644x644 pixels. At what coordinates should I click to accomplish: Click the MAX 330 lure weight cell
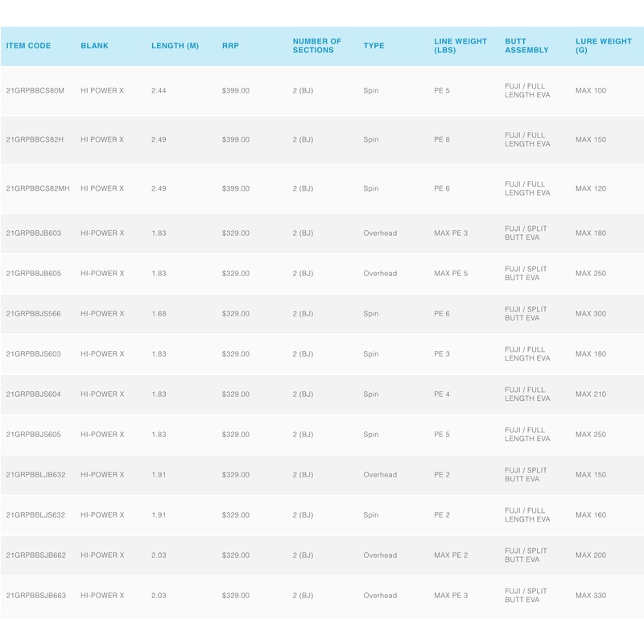(591, 596)
